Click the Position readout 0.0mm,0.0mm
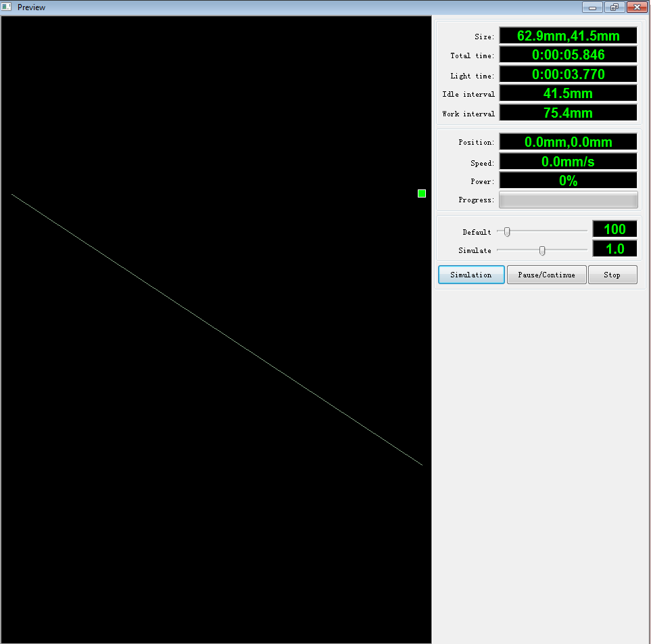Viewport: 651px width, 644px height. tap(568, 142)
